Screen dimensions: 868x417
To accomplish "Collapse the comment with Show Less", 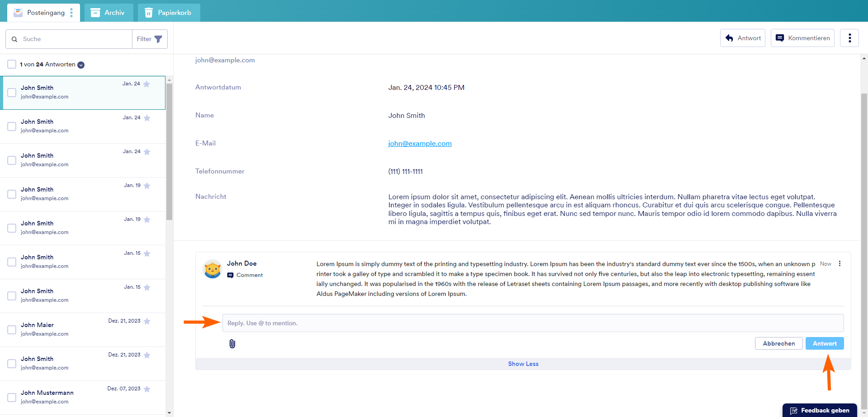I will [523, 364].
